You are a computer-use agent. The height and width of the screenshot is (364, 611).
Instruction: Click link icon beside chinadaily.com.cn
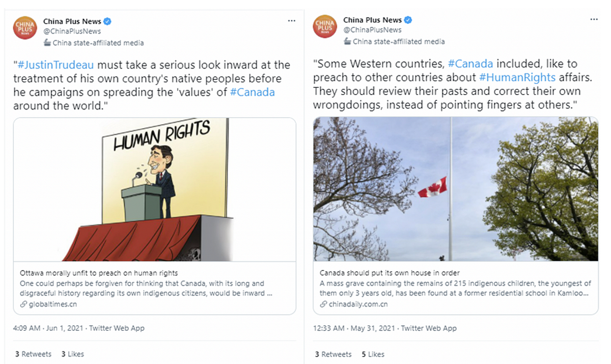[x=323, y=304]
